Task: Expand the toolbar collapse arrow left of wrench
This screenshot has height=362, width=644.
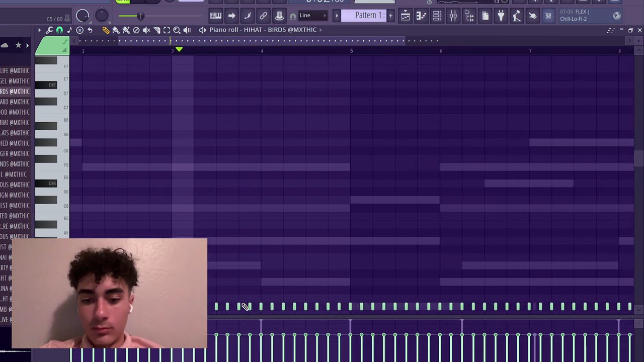Action: click(39, 30)
